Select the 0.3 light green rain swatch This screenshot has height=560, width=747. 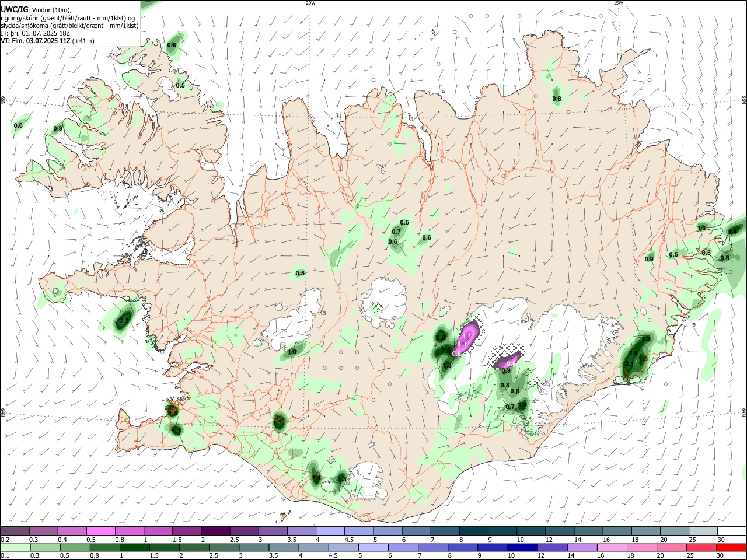pyautogui.click(x=46, y=547)
